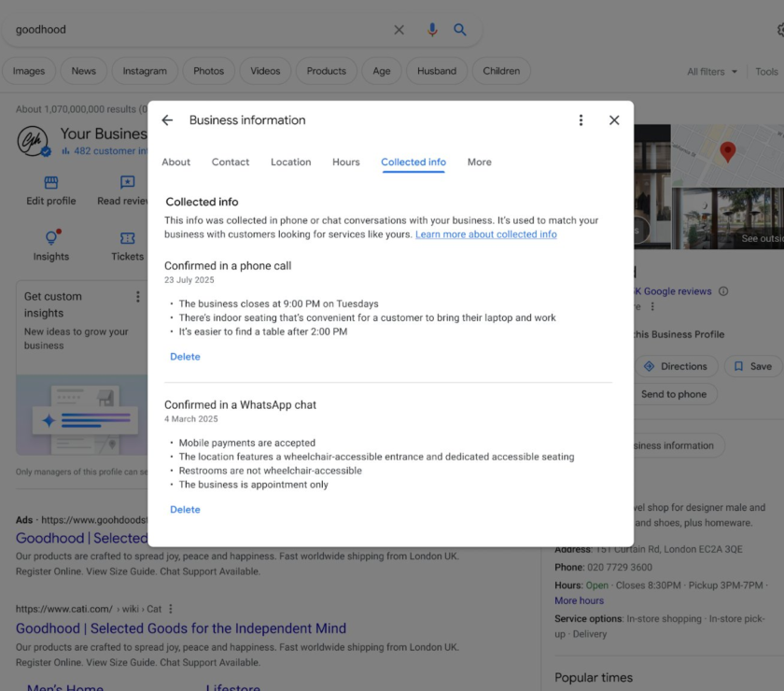Select the Photos filter chip
The height and width of the screenshot is (691, 784).
point(208,71)
